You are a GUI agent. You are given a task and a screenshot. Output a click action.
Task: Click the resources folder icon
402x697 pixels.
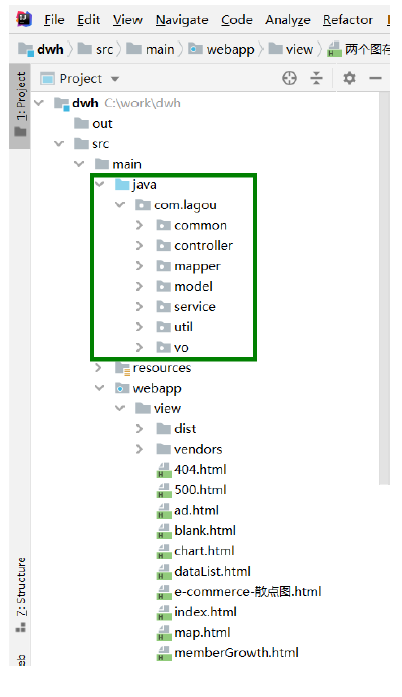point(122,368)
